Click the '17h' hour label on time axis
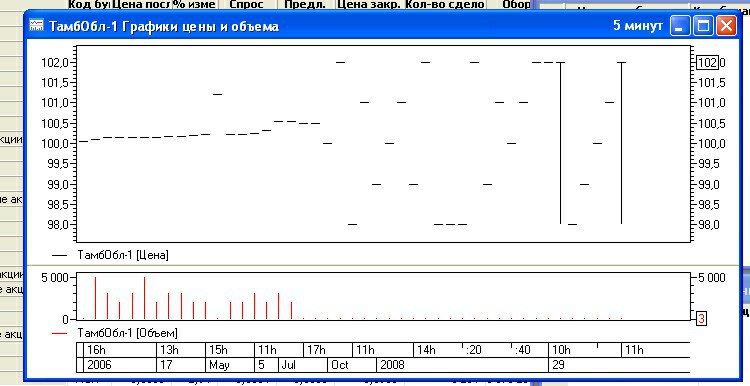 click(x=316, y=350)
